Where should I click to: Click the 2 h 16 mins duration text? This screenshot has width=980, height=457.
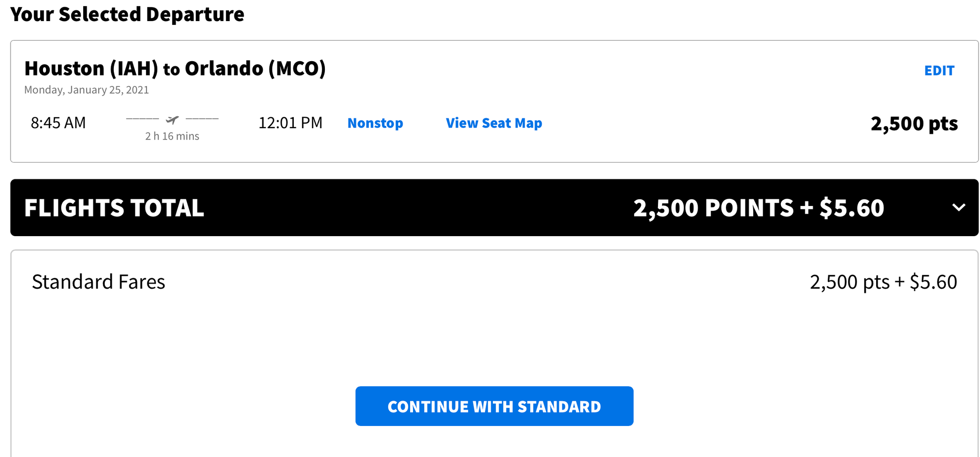click(172, 136)
